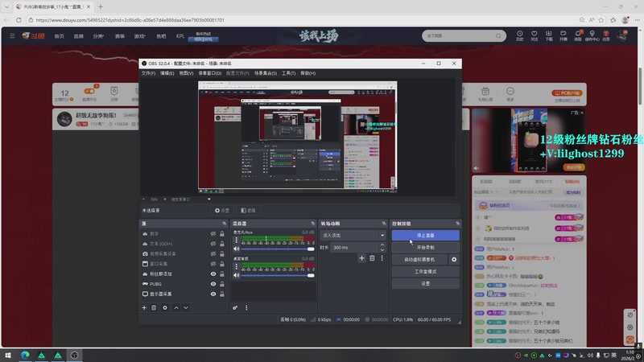The height and width of the screenshot is (362, 644).
Task: Open the 淡入淡出 transition dropdown
Action: tap(353, 235)
